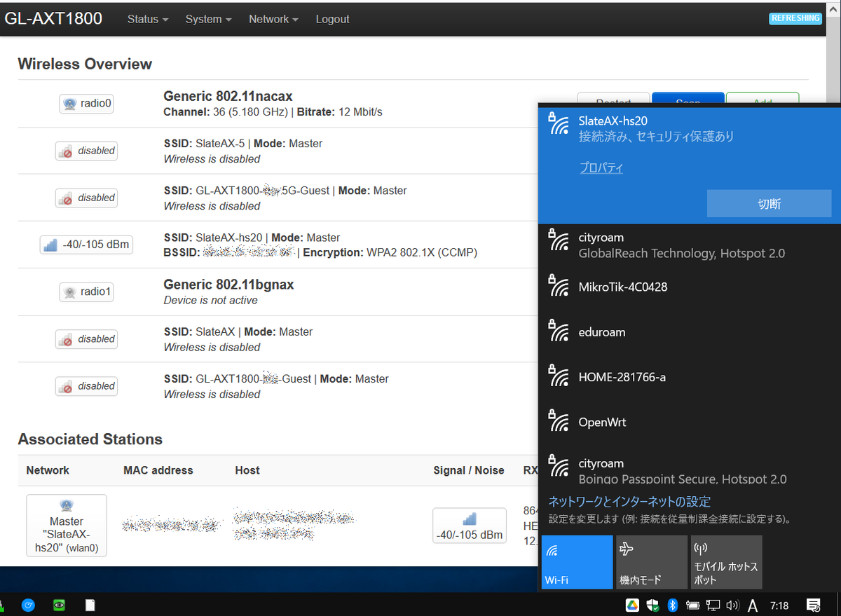The height and width of the screenshot is (616, 841).
Task: Click the "Wireless Overview" heading
Action: click(85, 64)
